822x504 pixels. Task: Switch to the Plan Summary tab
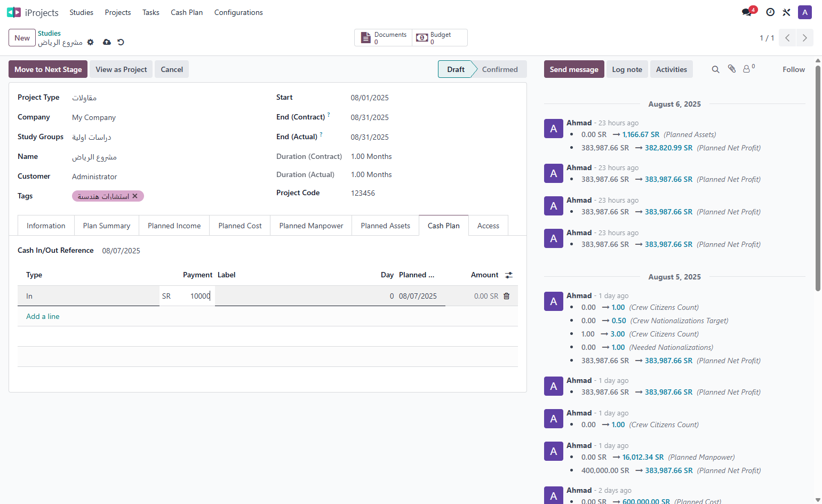107,226
